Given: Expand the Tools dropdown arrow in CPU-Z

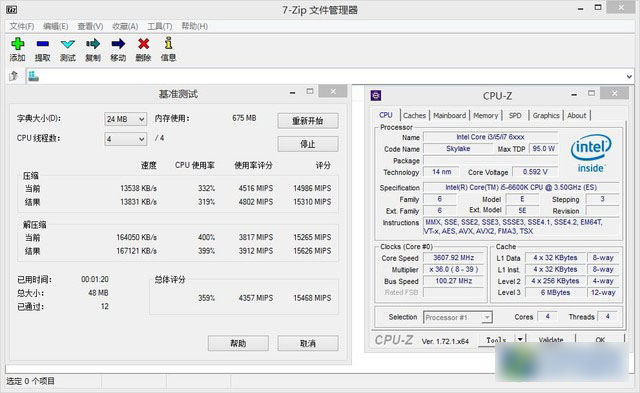Looking at the screenshot, I should (520, 340).
